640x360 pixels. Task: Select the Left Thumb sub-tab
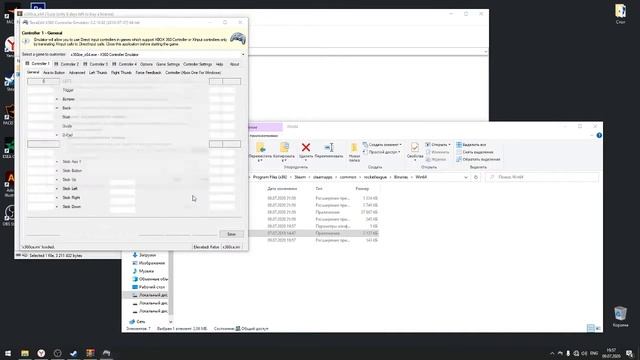[x=98, y=73]
